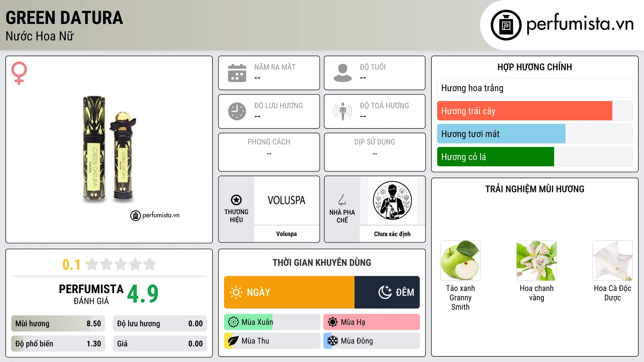Click the Táo xanh Granny Smith note name
Screen dimensions: 644x362
[x=460, y=298]
